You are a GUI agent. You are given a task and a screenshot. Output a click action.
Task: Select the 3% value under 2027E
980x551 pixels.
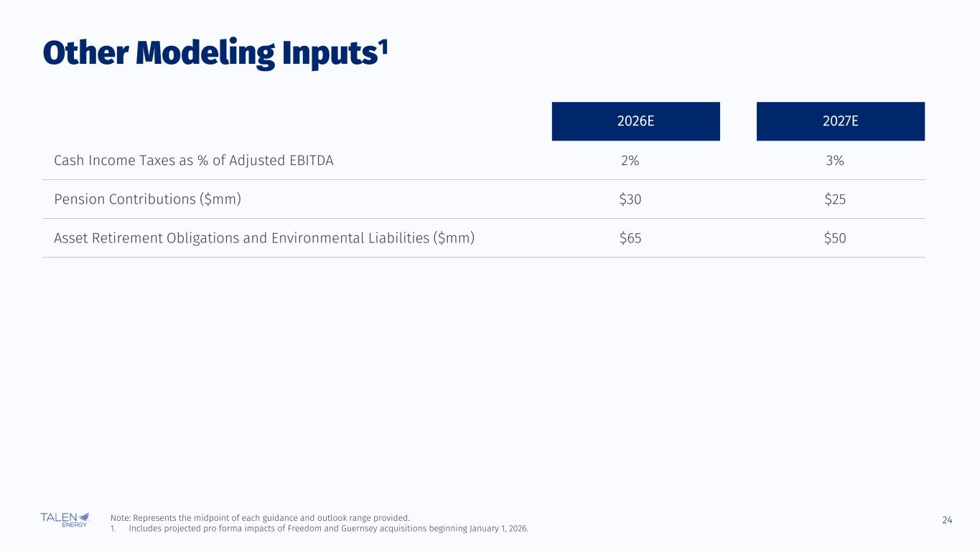(x=835, y=161)
